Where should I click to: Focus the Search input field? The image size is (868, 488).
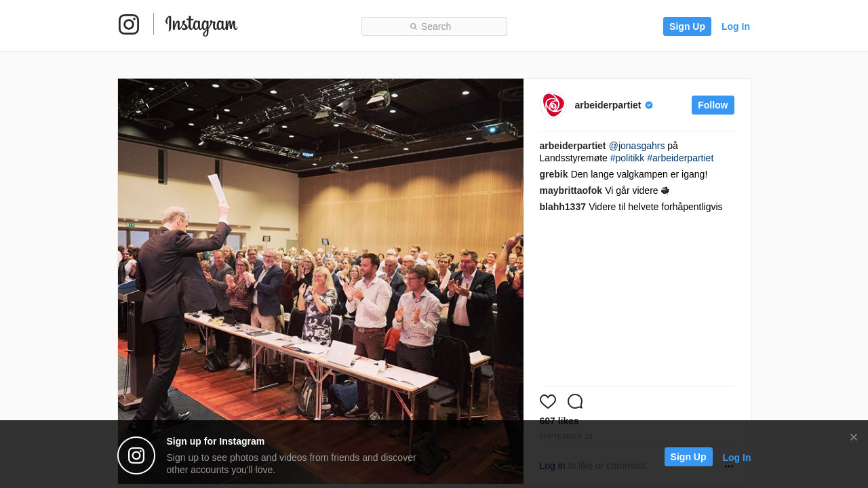pyautogui.click(x=434, y=26)
